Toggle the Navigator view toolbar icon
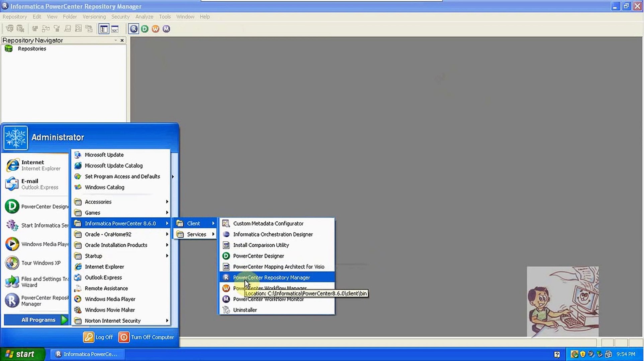The width and height of the screenshot is (644, 361). tap(104, 29)
